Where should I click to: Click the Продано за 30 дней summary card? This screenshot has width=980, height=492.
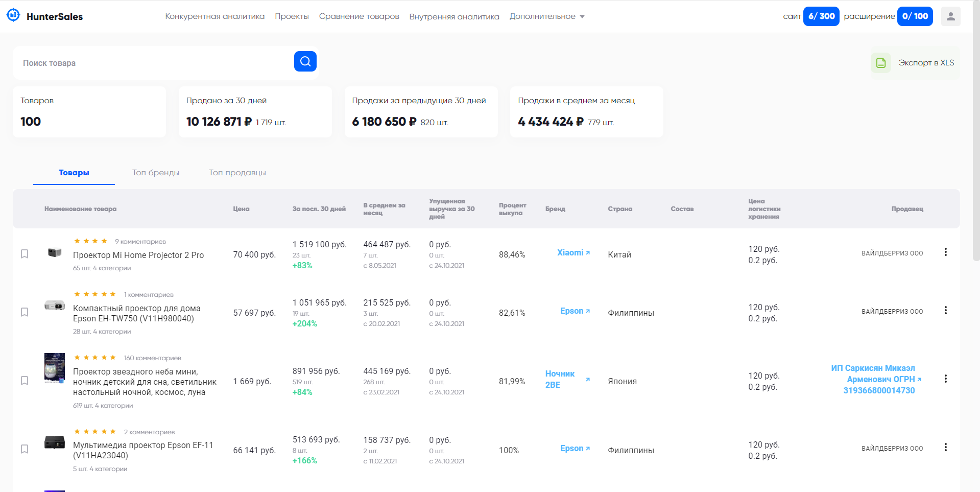tap(255, 112)
